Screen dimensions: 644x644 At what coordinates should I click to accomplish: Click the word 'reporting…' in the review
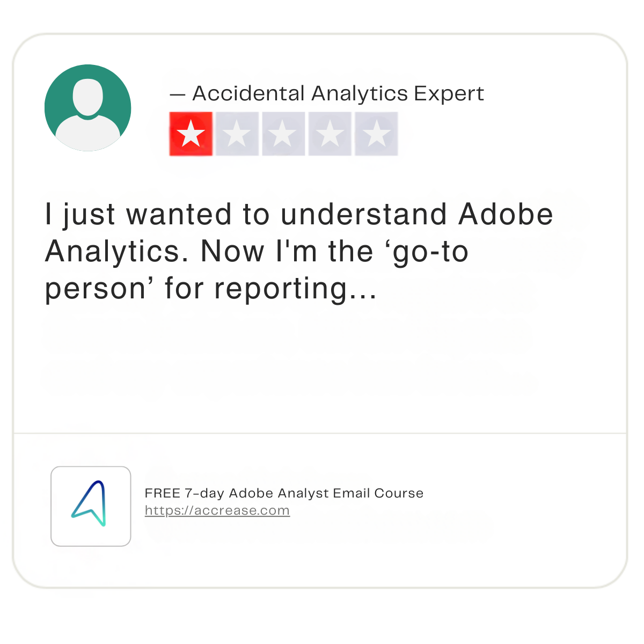[296, 290]
